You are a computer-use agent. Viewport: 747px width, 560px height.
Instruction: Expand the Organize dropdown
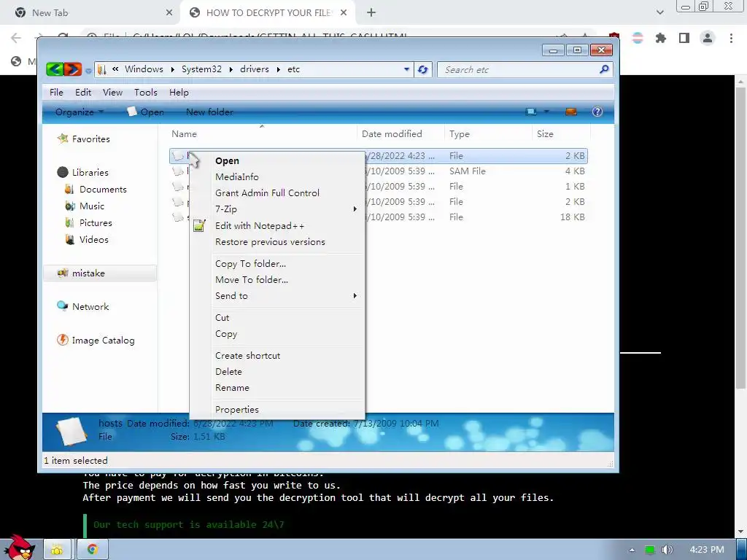79,112
